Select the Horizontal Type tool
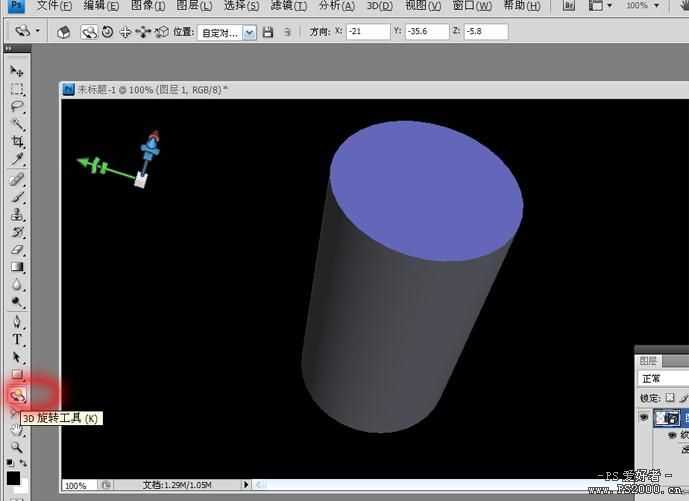689x501 pixels. click(17, 339)
